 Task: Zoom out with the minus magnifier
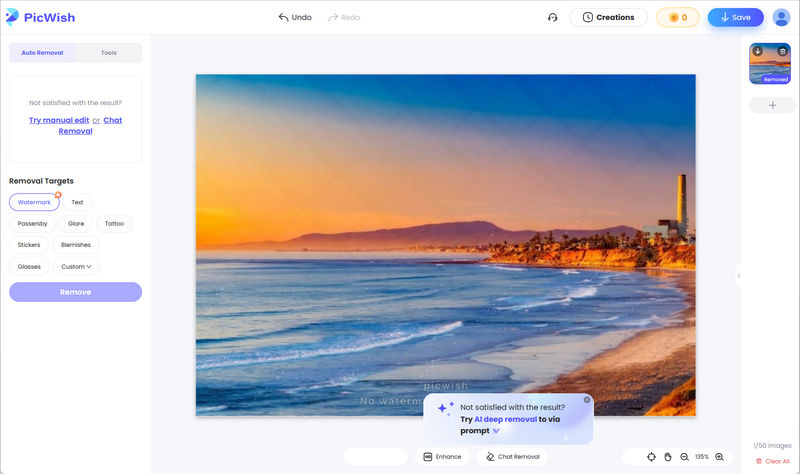[x=684, y=456]
